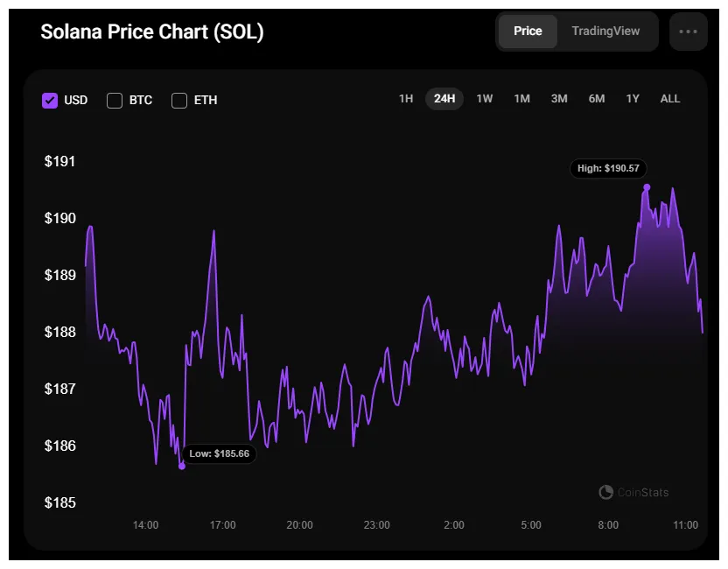This screenshot has height=569, width=728.
Task: Uncheck the USD currency option
Action: tap(50, 100)
